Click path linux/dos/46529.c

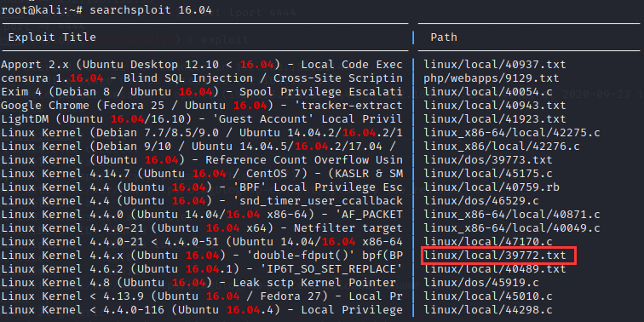pyautogui.click(x=481, y=200)
